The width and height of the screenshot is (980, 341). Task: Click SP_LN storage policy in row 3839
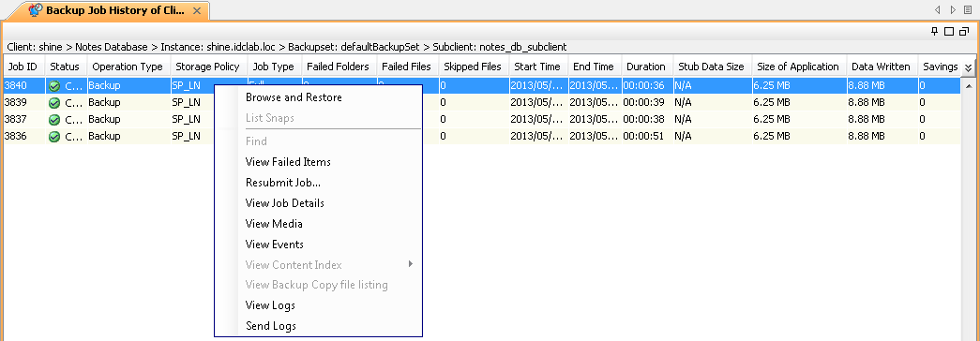coord(187,102)
